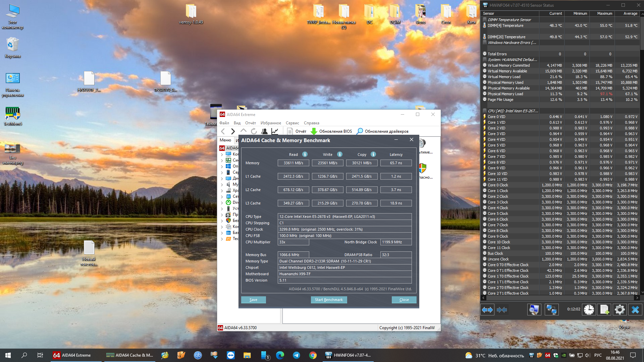Screen dimensions: 644x362
Task: Expand the first tree node under AIDA64
Action: pos(222,155)
